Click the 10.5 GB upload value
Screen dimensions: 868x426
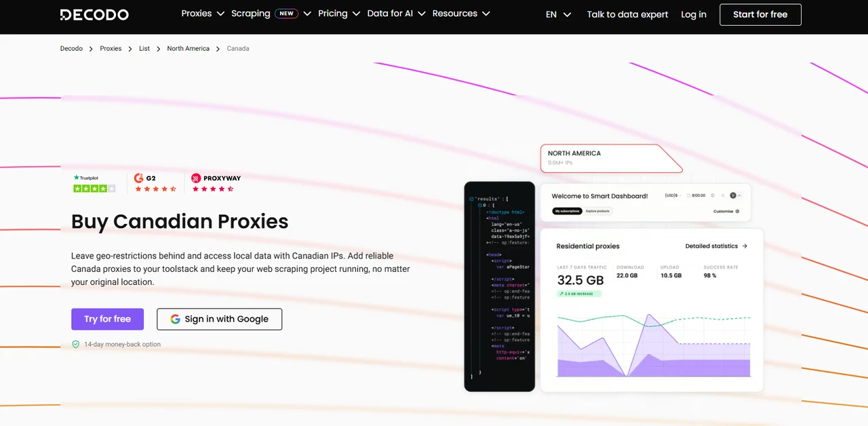pos(671,275)
